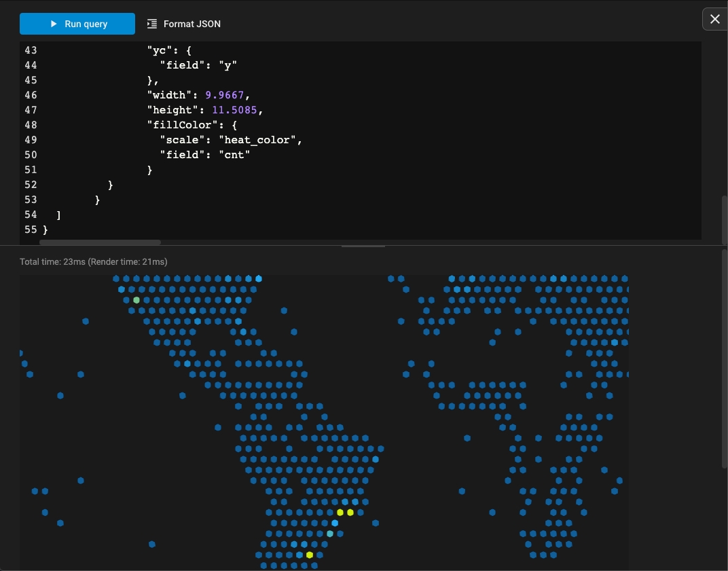
Task: Click the "heat_color" scale string
Action: [x=257, y=140]
